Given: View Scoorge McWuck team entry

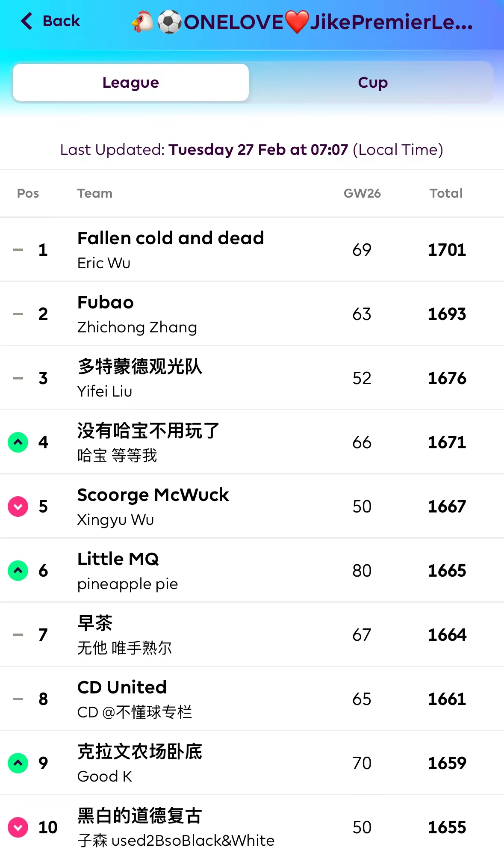Looking at the screenshot, I should tap(153, 495).
